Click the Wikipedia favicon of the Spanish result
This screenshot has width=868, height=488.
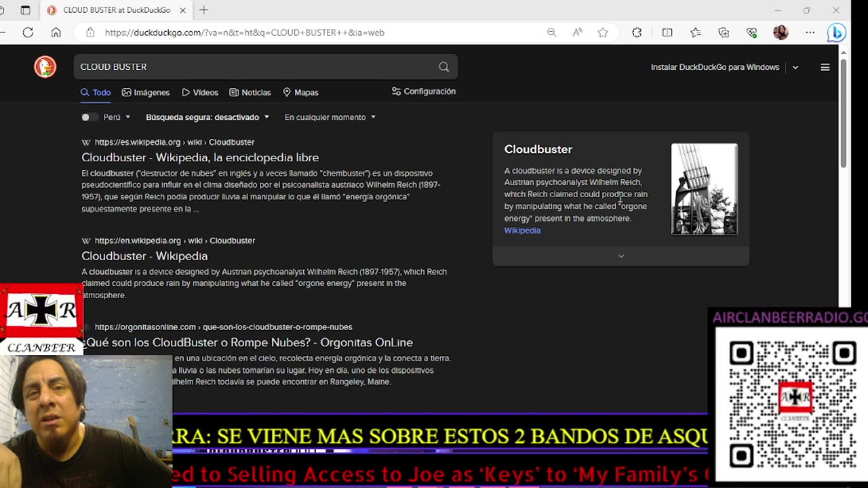click(x=86, y=142)
